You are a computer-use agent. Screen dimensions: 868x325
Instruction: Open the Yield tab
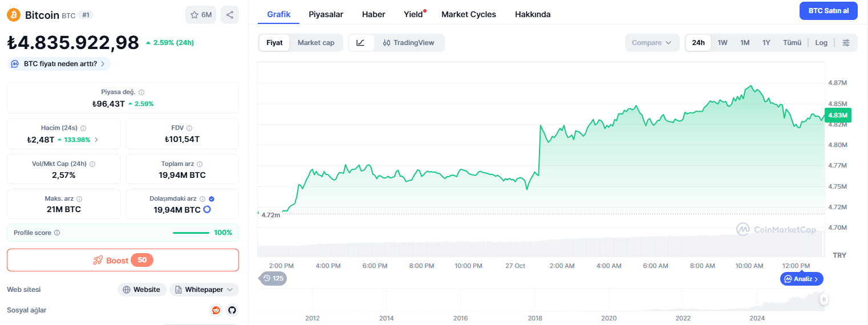pyautogui.click(x=413, y=14)
